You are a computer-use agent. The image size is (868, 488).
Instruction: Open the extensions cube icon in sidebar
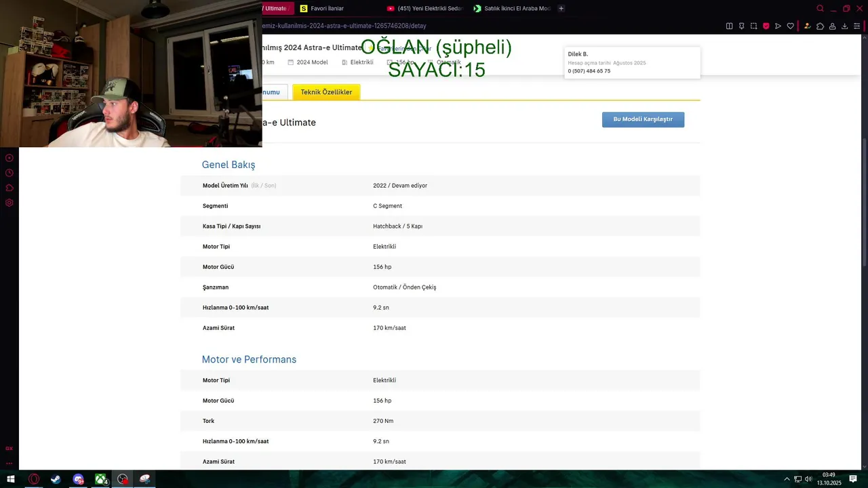9,188
